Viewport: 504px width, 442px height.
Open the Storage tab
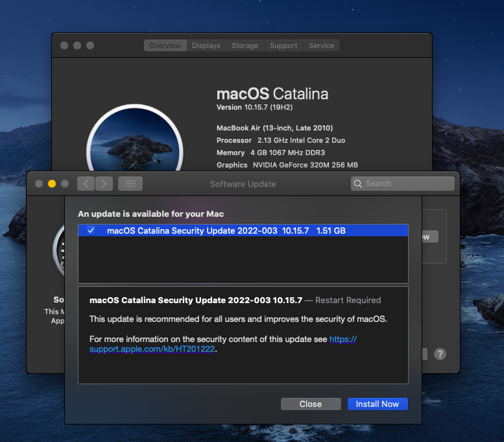(x=245, y=45)
